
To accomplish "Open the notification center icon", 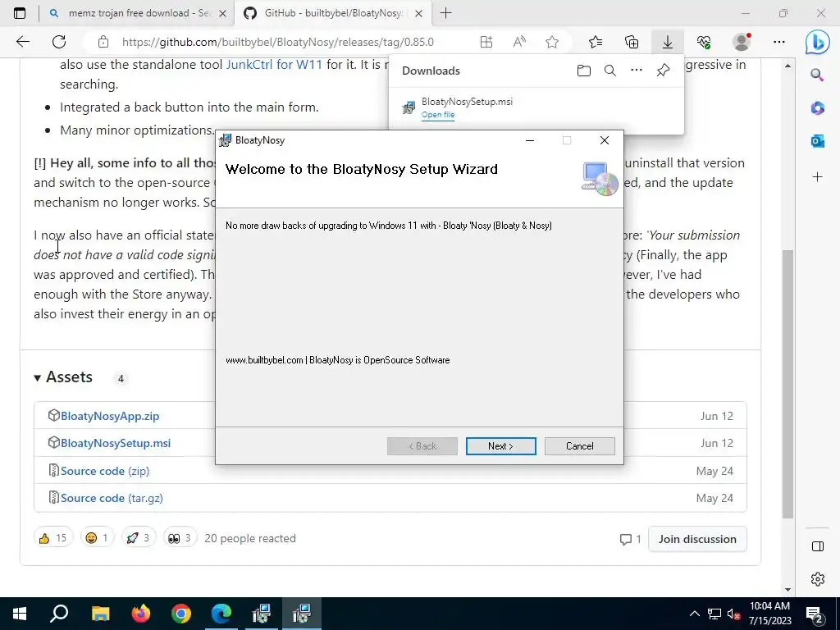I will (x=815, y=614).
